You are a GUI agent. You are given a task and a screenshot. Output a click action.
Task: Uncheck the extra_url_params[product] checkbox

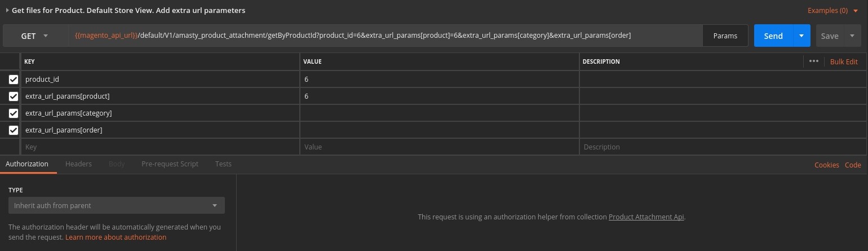click(x=14, y=96)
